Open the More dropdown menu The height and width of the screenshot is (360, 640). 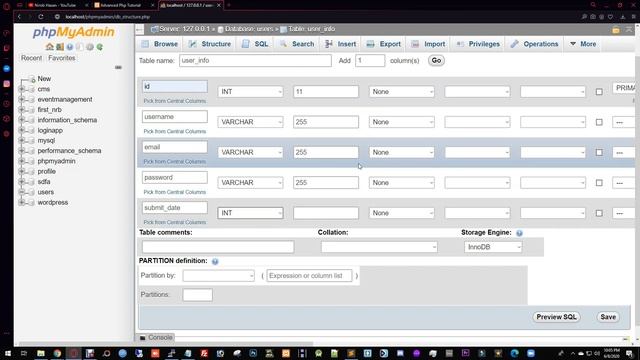pos(583,44)
